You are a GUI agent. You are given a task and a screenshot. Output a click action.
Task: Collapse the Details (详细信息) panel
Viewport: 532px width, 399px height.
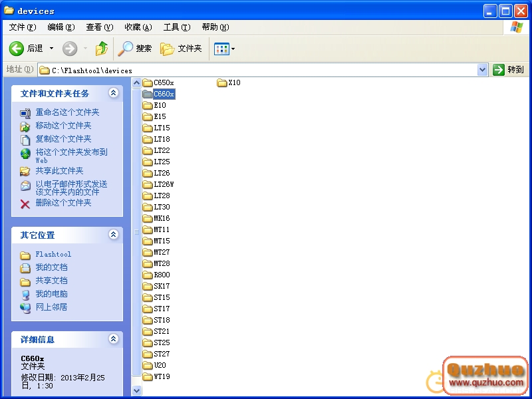click(114, 338)
